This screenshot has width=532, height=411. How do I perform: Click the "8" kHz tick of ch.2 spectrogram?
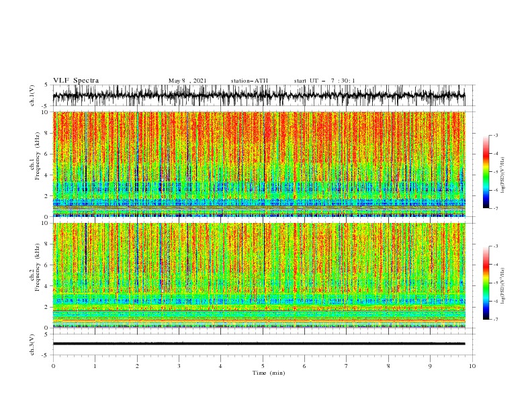pyautogui.click(x=48, y=244)
